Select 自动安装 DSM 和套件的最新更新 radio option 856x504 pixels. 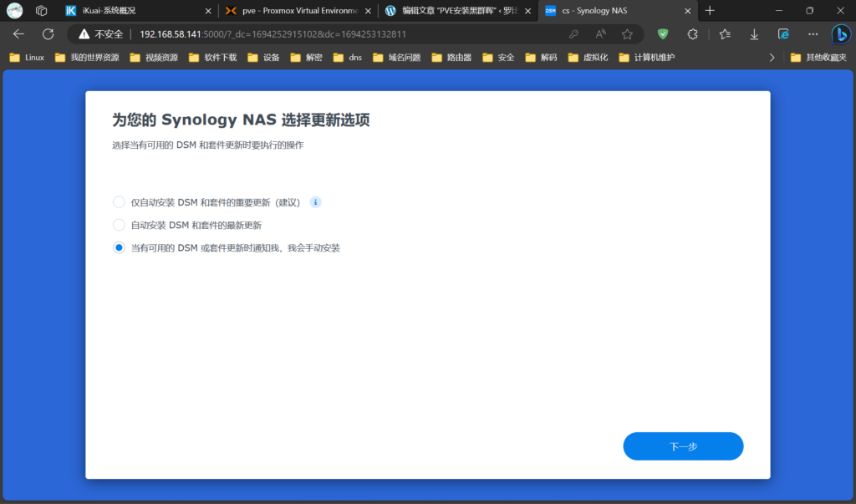pos(119,225)
